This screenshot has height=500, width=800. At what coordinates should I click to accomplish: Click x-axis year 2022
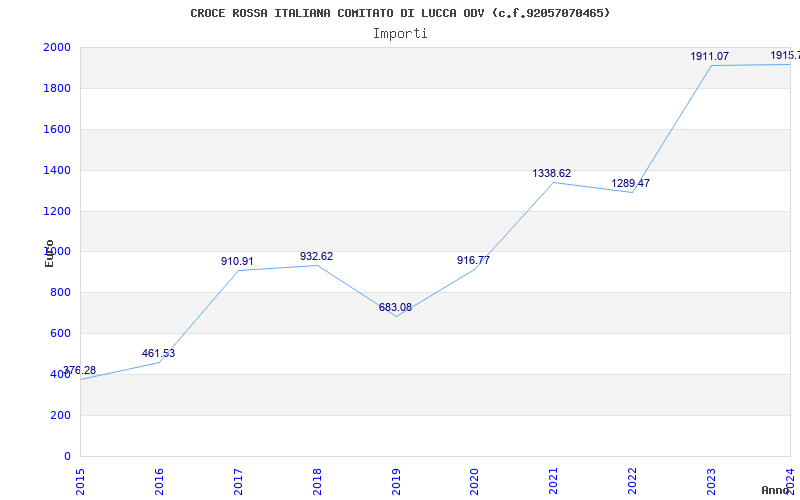(632, 482)
